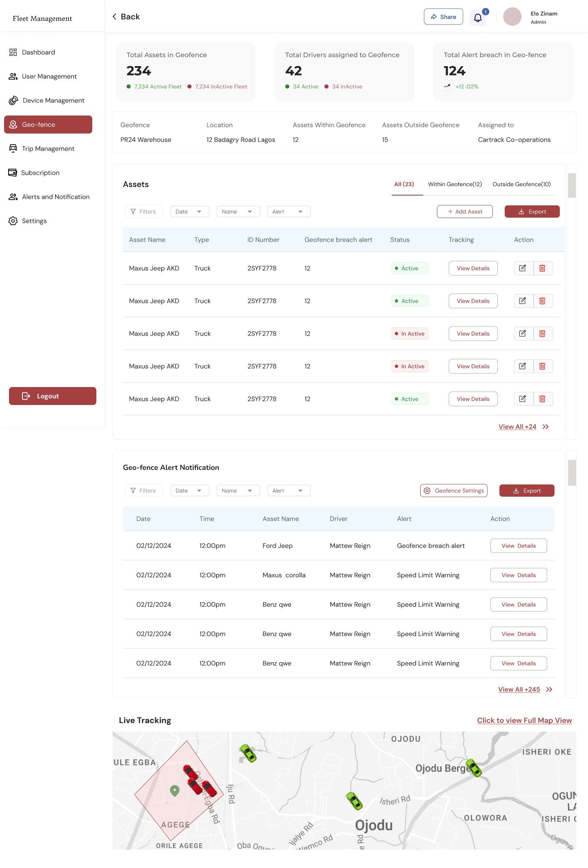Click the Logout button
Viewport: 588px width, 868px height.
coord(53,396)
